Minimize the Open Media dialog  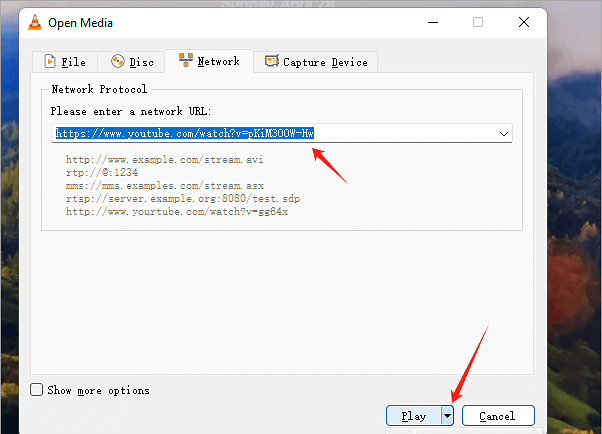coord(432,23)
